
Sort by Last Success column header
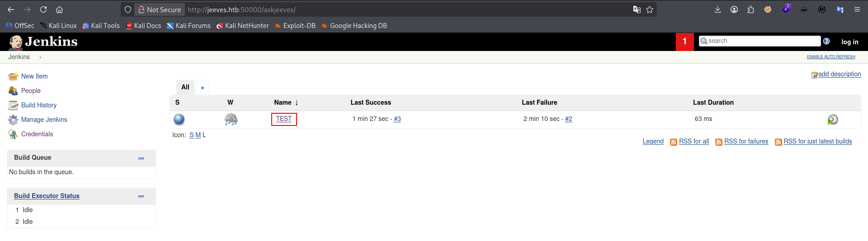371,102
